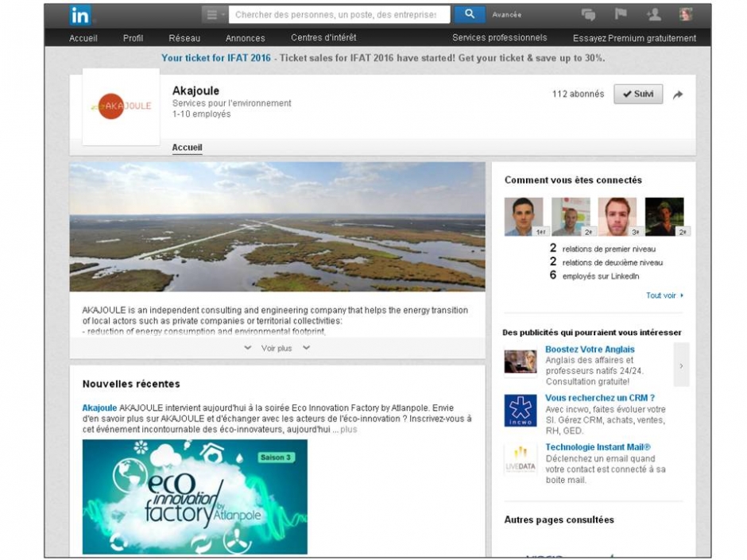Click the ads next arrow
The image size is (747, 560).
click(x=681, y=365)
